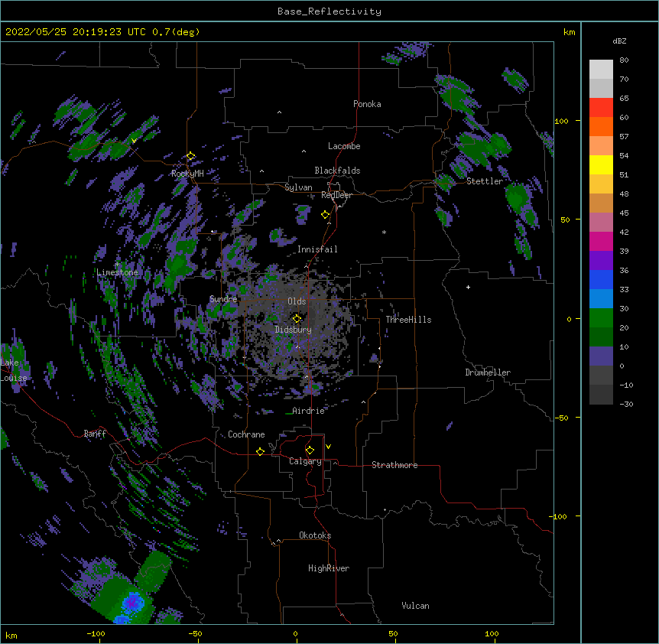Click the 0 tick label on the bottom axis
This screenshot has width=659, height=644.
[295, 633]
